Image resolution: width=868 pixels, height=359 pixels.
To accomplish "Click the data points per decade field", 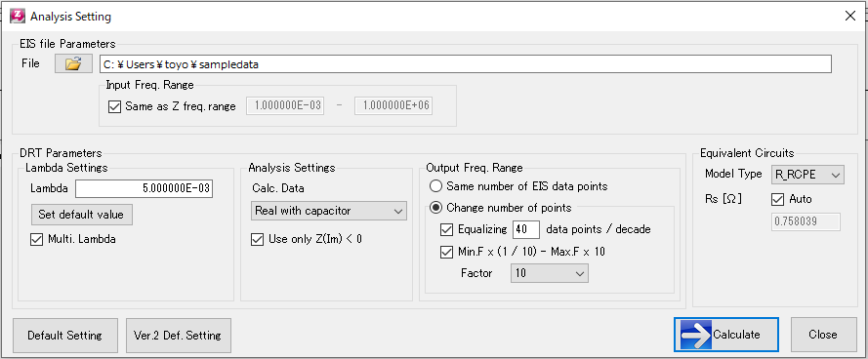I will [526, 229].
